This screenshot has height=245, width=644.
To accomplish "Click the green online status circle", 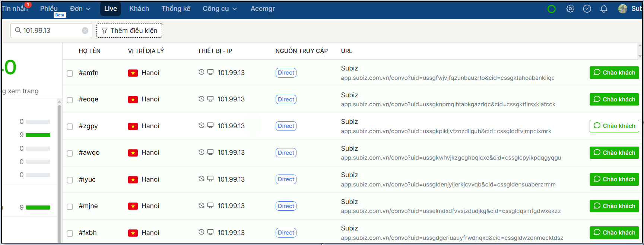I will [552, 9].
